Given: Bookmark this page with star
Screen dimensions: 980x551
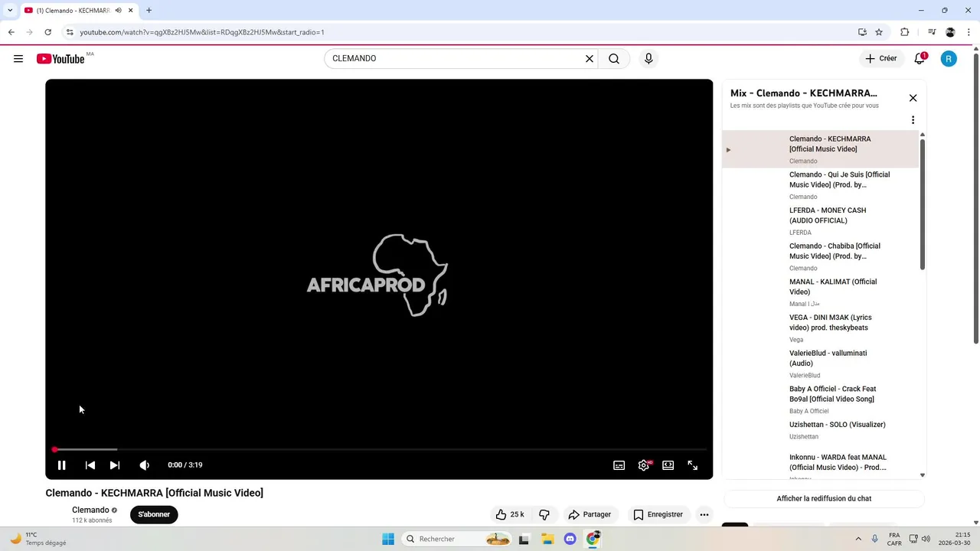Looking at the screenshot, I should point(879,32).
